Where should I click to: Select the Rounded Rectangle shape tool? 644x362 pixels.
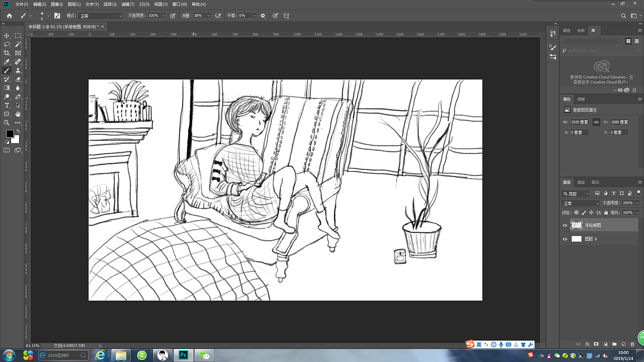7,114
